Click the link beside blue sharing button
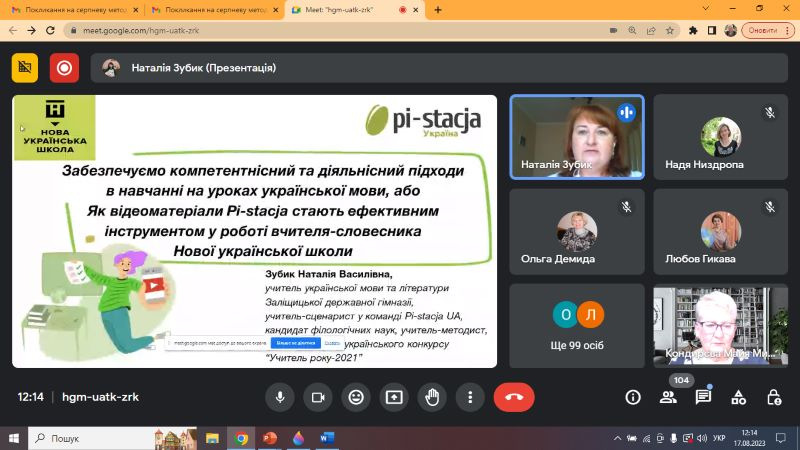Viewport: 800px width, 450px height. click(x=332, y=343)
